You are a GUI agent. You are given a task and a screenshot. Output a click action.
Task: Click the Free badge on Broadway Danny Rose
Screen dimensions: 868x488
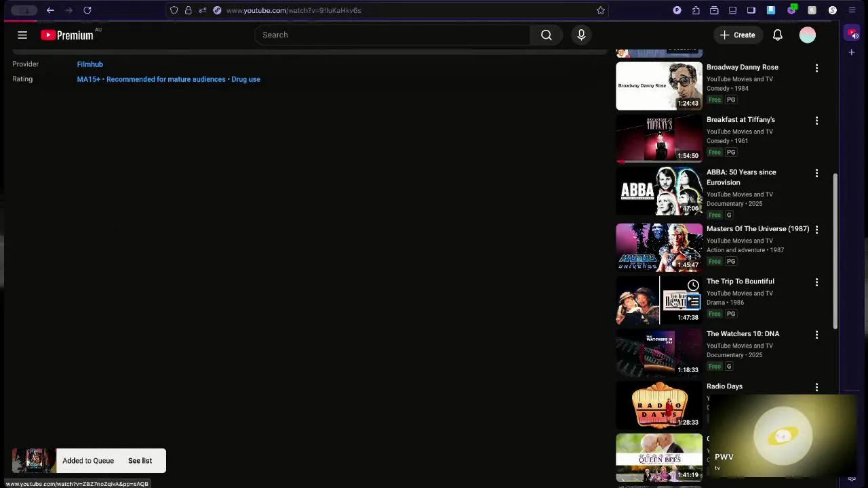(715, 100)
